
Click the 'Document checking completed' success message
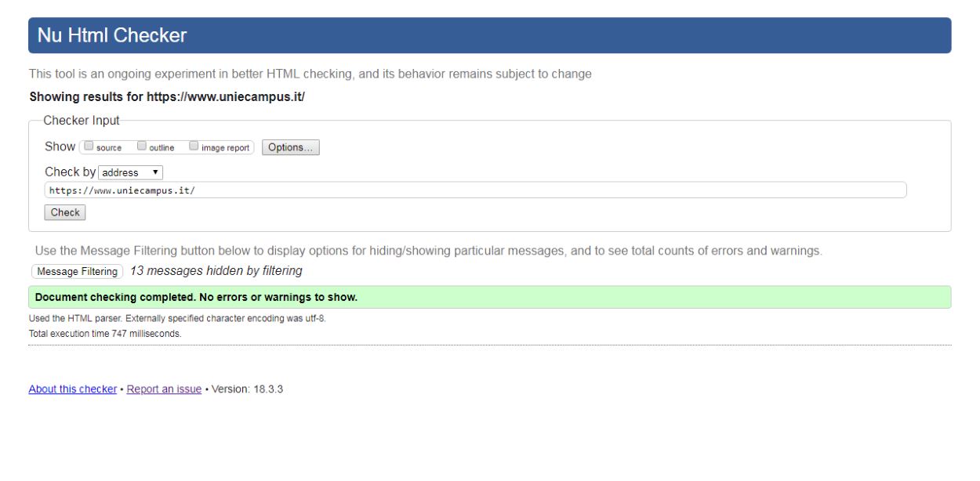point(489,298)
